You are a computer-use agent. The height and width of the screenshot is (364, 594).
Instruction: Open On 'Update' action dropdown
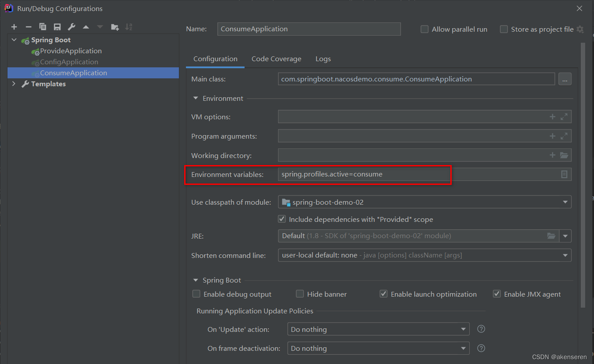[x=378, y=329]
